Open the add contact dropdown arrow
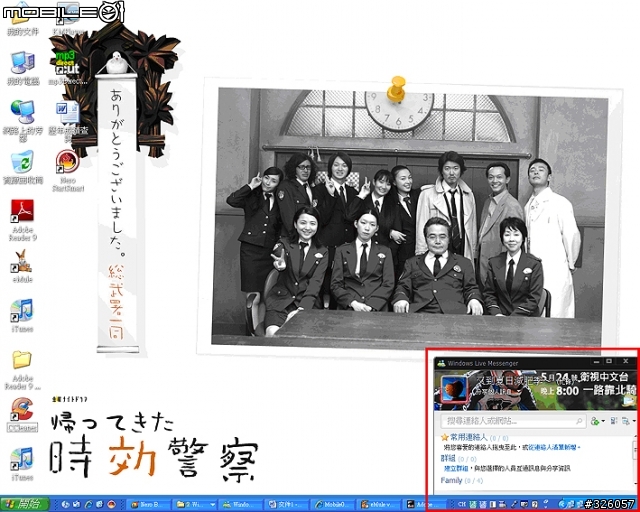This screenshot has height=512, width=640. pos(603,421)
